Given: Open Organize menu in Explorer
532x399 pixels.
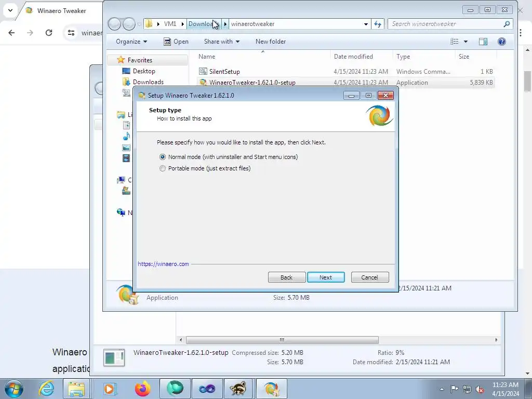Looking at the screenshot, I should 131,42.
